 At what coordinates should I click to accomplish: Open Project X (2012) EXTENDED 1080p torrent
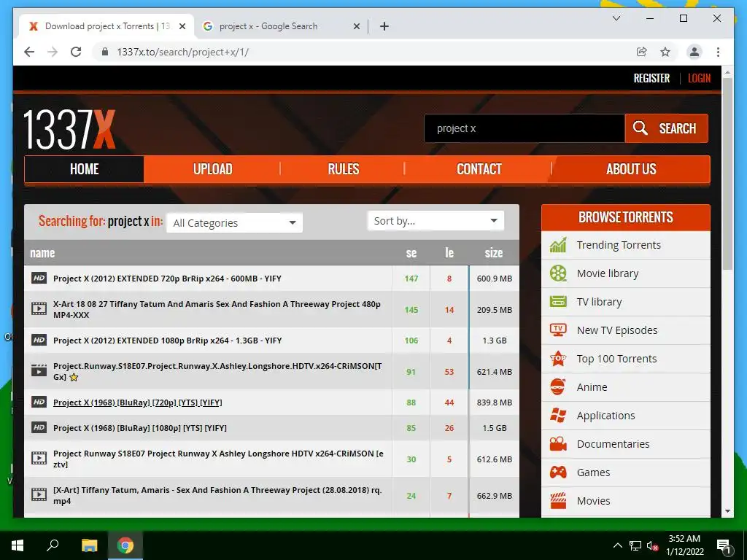click(x=168, y=341)
